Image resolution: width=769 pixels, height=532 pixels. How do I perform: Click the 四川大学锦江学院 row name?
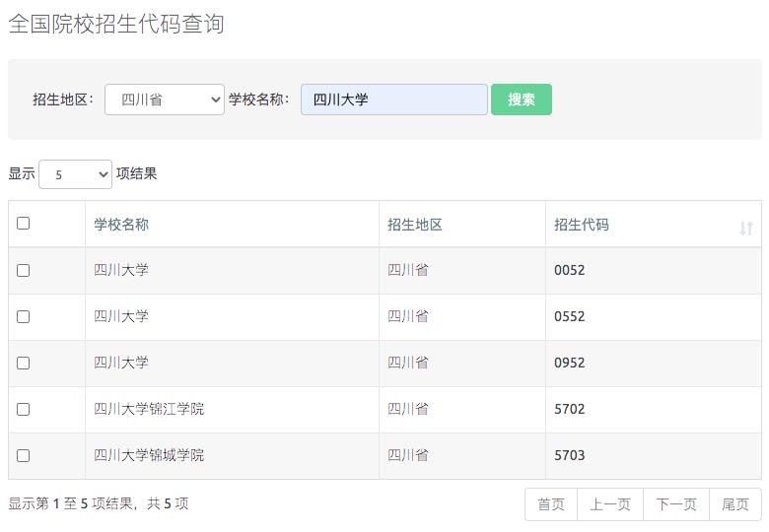149,409
